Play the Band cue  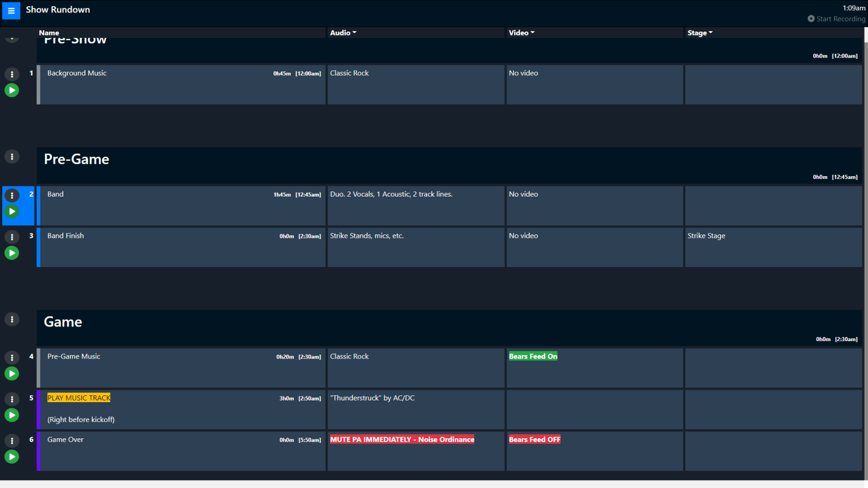click(x=12, y=212)
